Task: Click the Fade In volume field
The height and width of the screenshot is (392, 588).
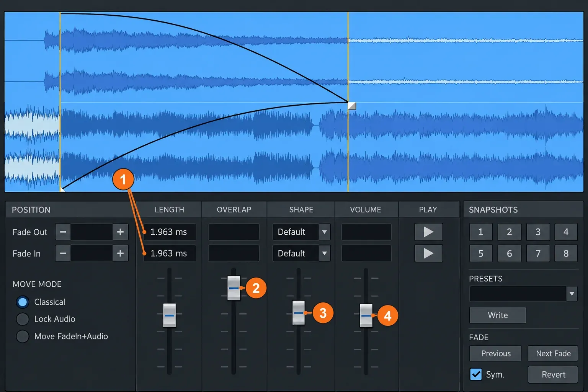Action: point(366,253)
